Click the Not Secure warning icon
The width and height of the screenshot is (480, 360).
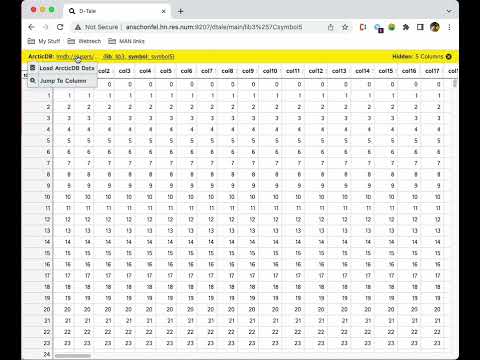78,27
